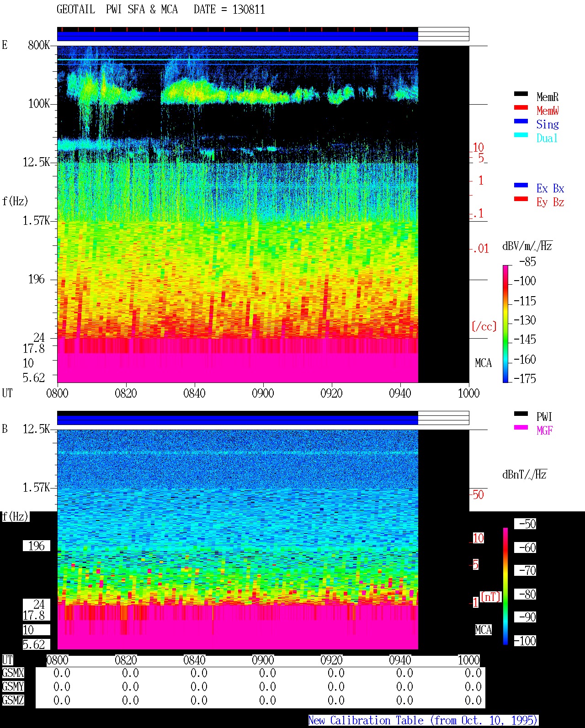Click the red [/cc] density label
585x728 pixels.
click(x=484, y=326)
